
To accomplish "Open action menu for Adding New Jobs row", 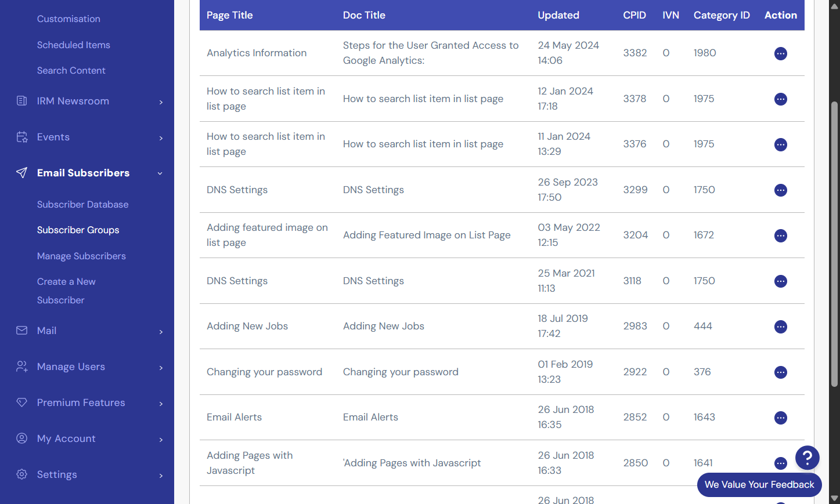I will (781, 327).
